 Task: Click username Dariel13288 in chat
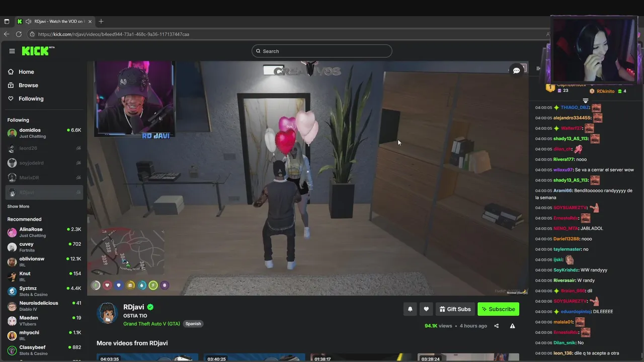click(567, 239)
